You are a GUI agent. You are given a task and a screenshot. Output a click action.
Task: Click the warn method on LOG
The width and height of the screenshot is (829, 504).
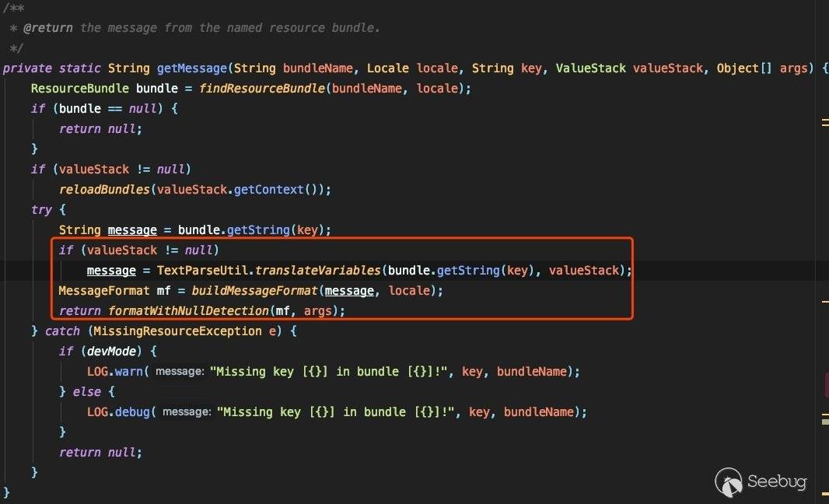tap(128, 371)
